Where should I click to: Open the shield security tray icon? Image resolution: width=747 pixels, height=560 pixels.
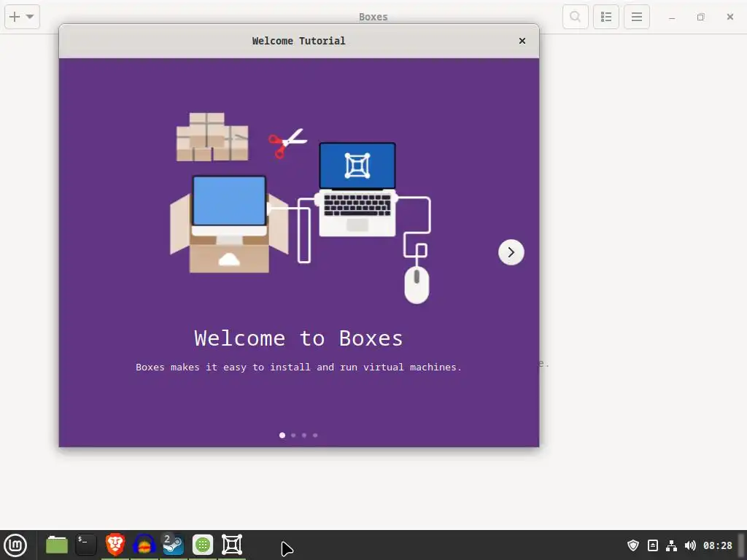point(633,545)
